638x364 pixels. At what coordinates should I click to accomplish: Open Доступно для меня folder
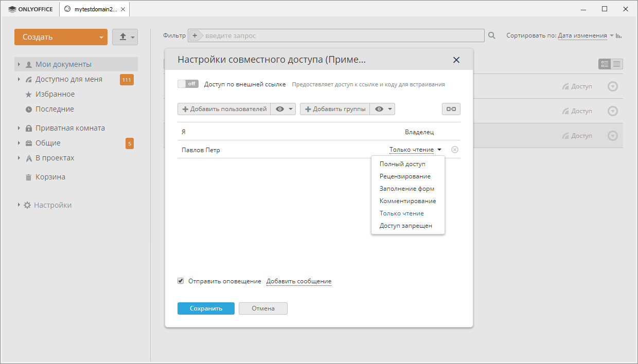[x=69, y=79]
